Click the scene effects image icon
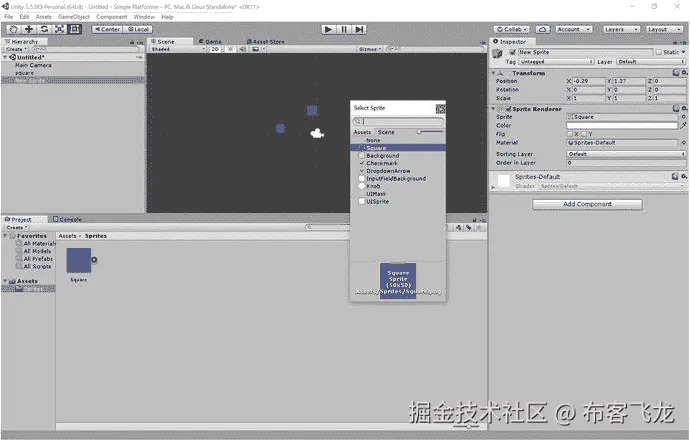The image size is (690, 441). coord(255,49)
